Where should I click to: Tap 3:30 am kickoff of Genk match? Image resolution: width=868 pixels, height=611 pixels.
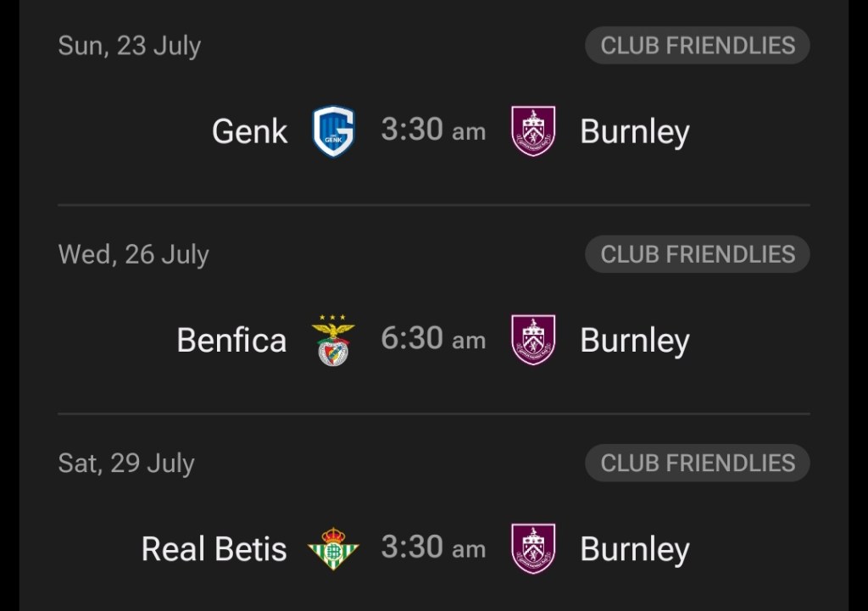433,131
